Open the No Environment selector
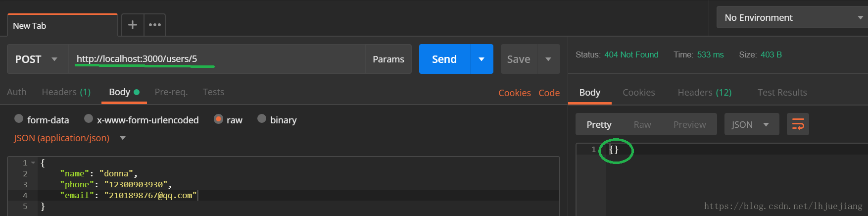The height and width of the screenshot is (216, 868). click(x=792, y=17)
